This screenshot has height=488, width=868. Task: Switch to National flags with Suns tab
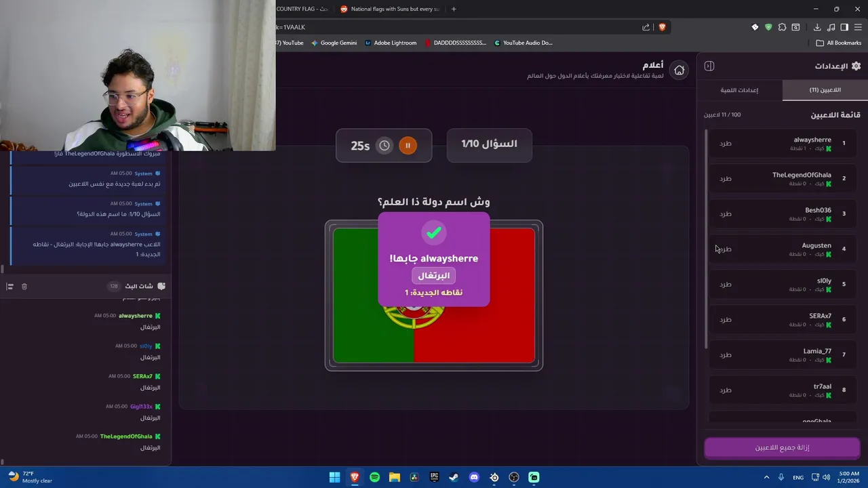click(x=390, y=9)
